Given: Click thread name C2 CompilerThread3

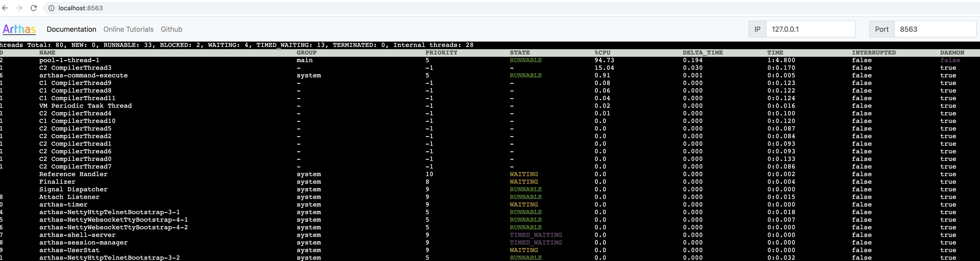Looking at the screenshot, I should pos(75,68).
